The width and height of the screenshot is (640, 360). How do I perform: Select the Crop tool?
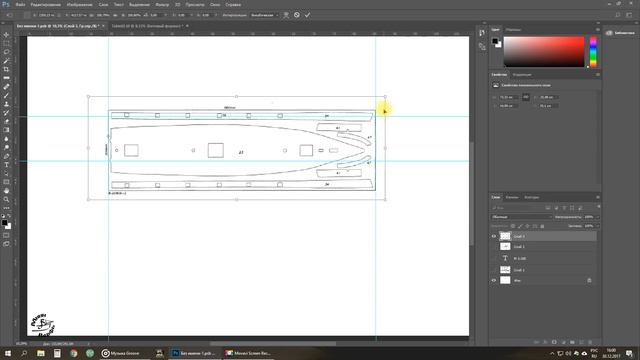[6, 69]
